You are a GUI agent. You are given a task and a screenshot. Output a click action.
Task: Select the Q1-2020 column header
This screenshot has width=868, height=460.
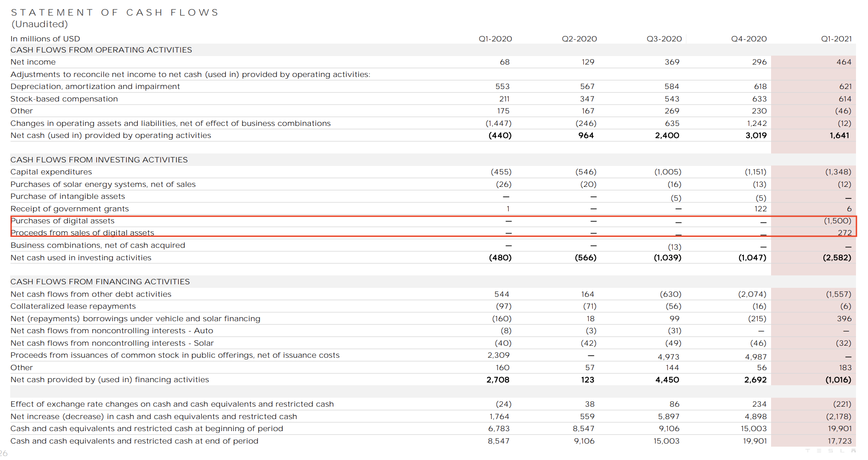pos(495,39)
